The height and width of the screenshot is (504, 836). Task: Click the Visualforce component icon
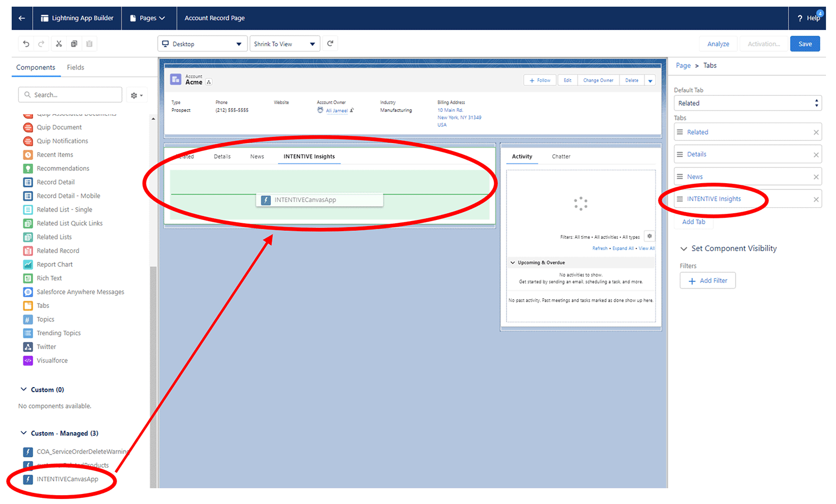pyautogui.click(x=28, y=361)
